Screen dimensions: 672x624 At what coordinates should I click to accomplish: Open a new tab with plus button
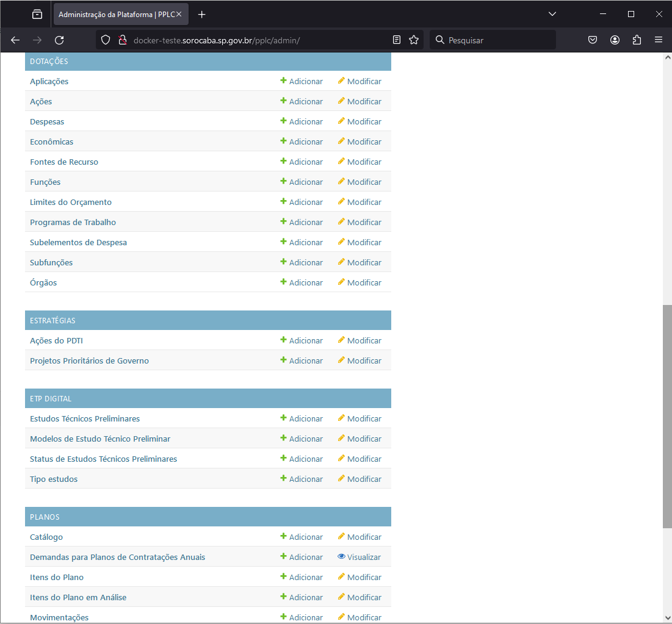pos(202,14)
